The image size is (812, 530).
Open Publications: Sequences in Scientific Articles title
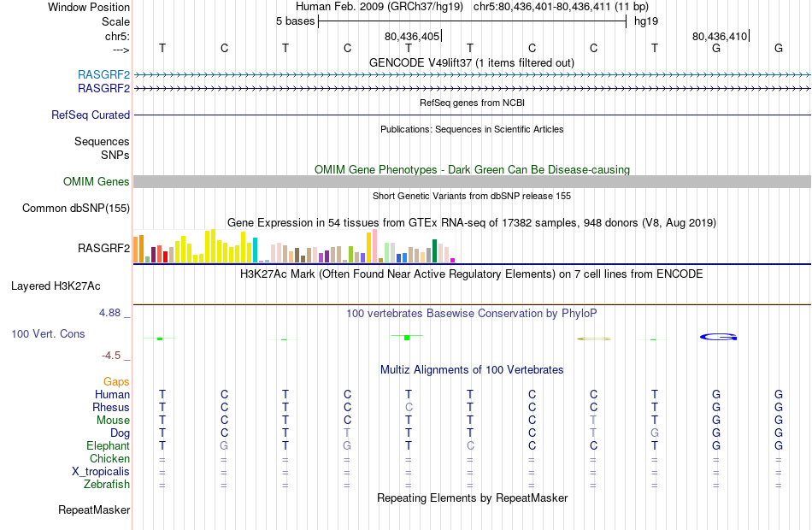(x=472, y=130)
